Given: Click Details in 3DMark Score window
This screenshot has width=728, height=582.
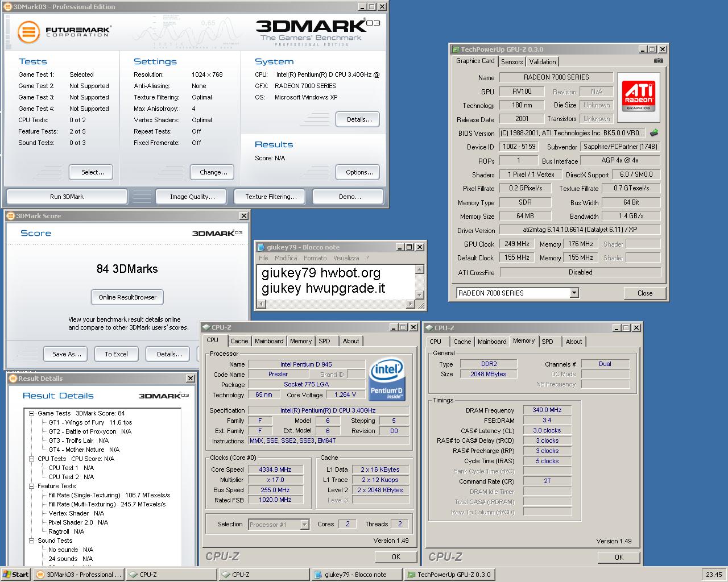Looking at the screenshot, I should tap(168, 354).
